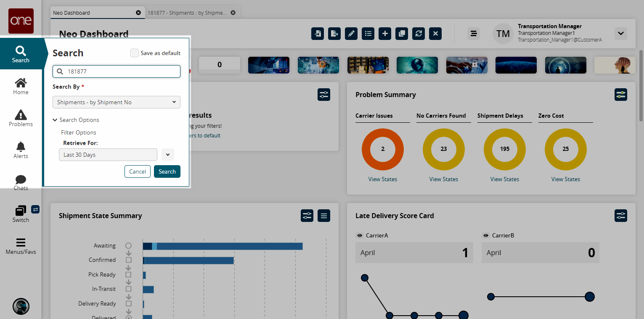Click the Awaiting bar in the chart
The width and height of the screenshot is (644, 319).
(223, 246)
